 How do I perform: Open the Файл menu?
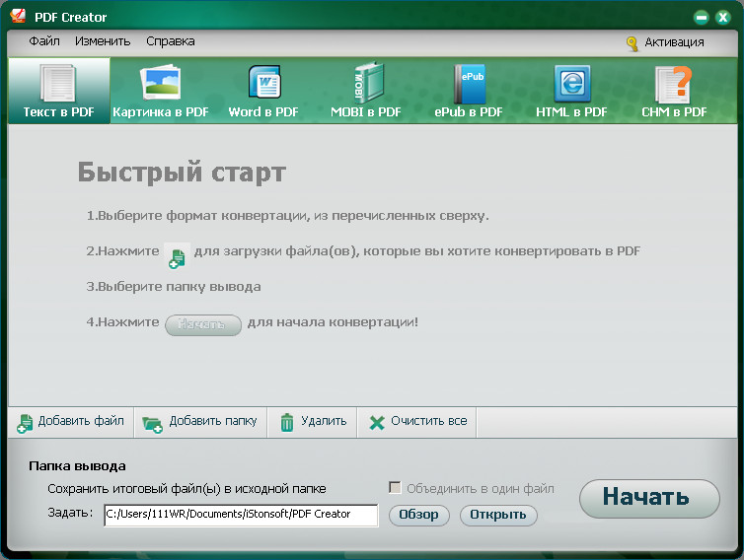(44, 41)
